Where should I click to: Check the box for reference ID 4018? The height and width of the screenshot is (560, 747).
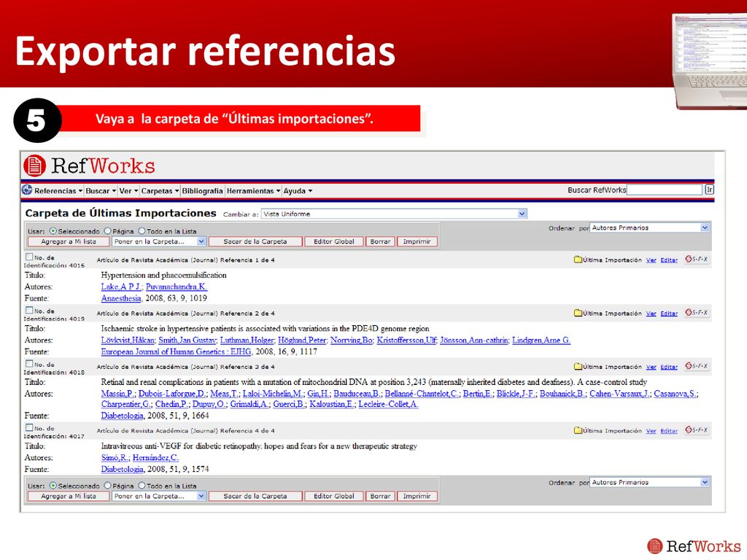point(29,363)
